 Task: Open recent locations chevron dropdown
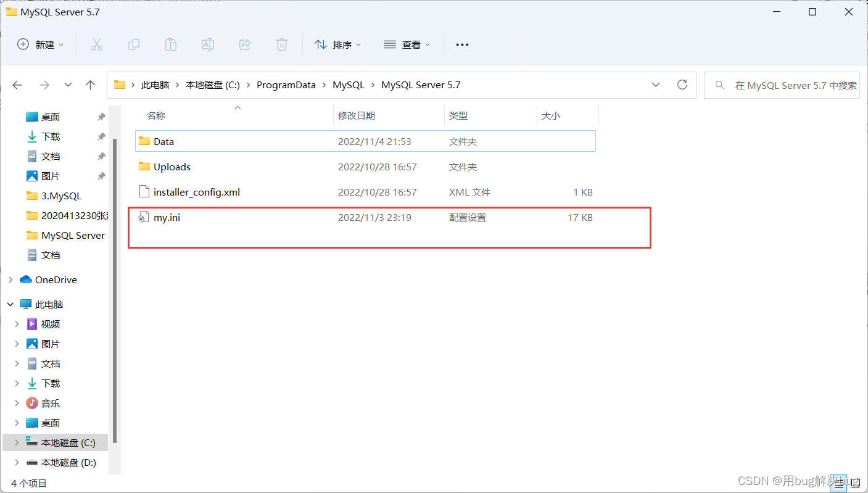click(68, 85)
